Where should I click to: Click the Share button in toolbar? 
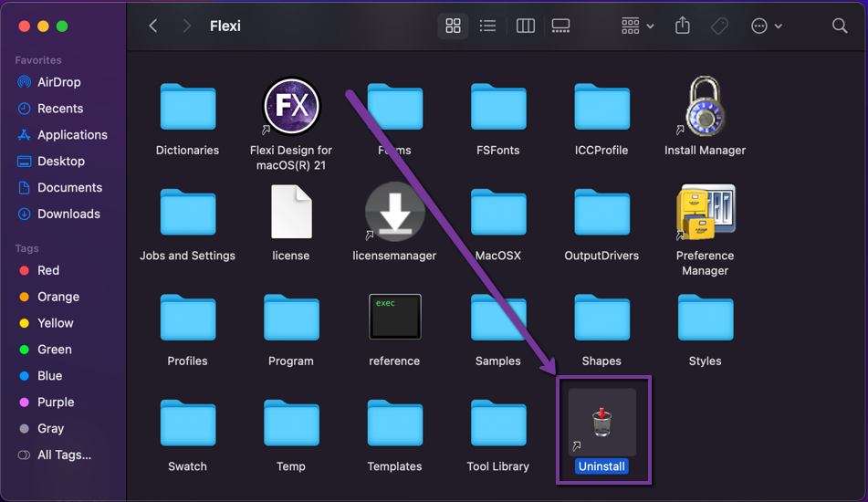coord(683,26)
